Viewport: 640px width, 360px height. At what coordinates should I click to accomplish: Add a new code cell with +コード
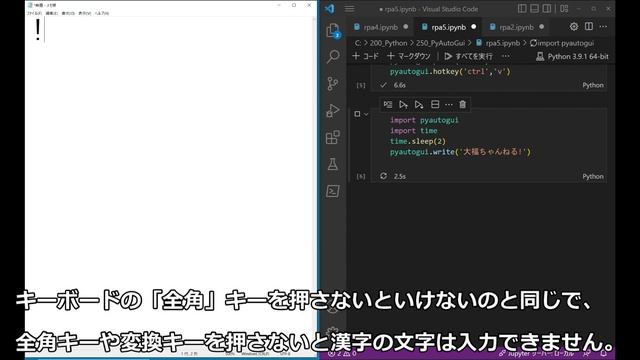point(365,56)
